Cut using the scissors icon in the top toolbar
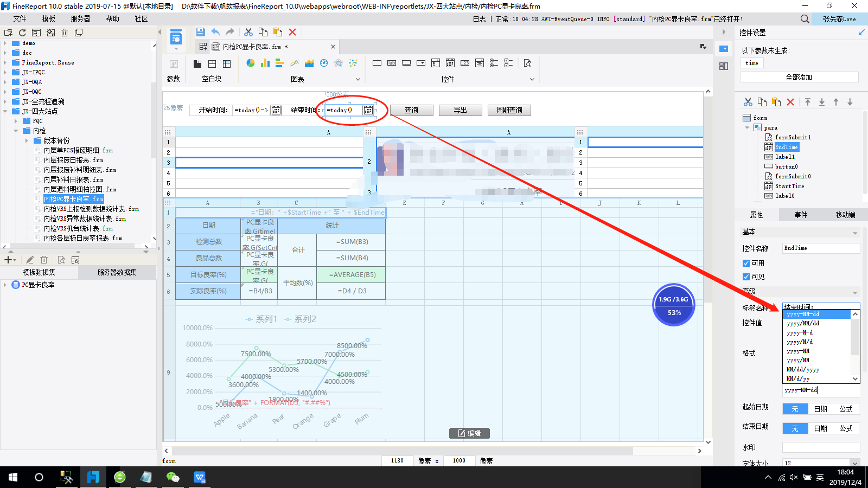868x488 pixels. pyautogui.click(x=248, y=32)
